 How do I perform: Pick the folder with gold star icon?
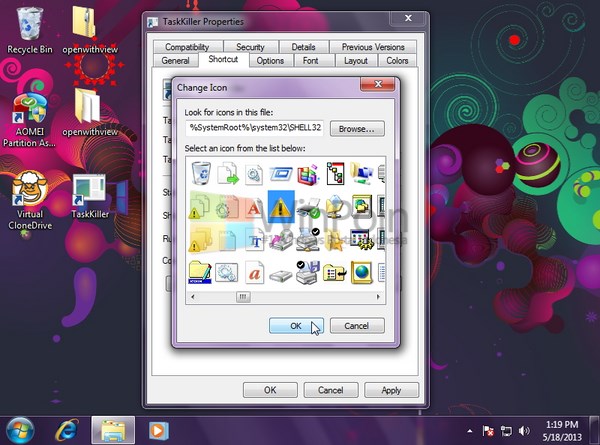coord(334,240)
